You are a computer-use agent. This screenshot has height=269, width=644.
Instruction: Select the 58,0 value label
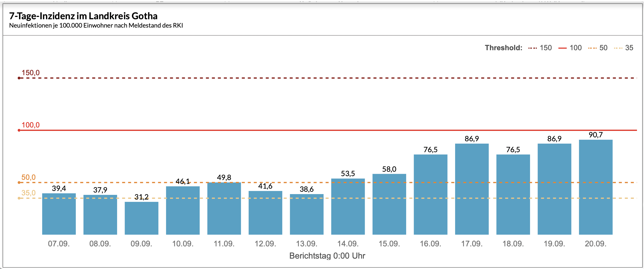click(x=389, y=169)
